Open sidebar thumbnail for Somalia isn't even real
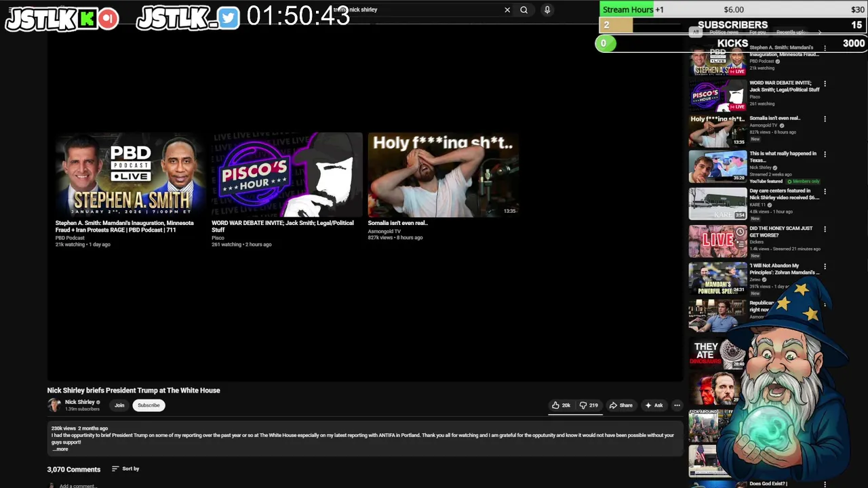 coord(717,130)
